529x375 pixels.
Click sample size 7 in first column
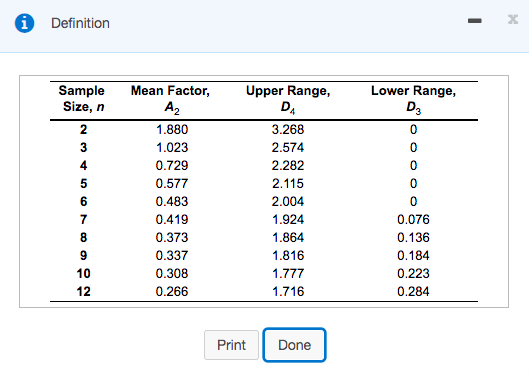click(83, 220)
